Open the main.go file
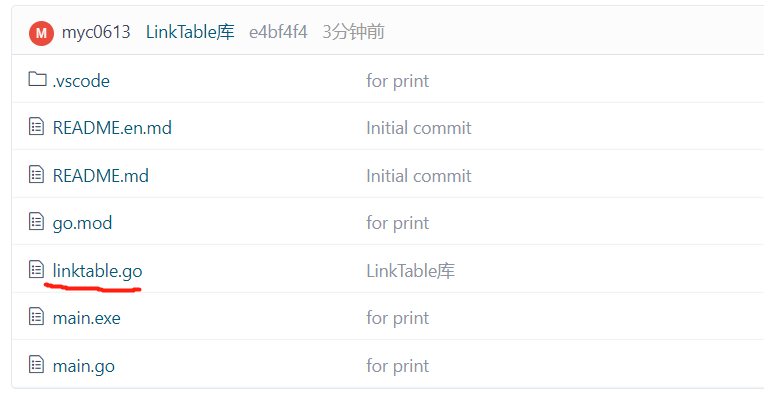764x410 pixels. pyautogui.click(x=83, y=365)
